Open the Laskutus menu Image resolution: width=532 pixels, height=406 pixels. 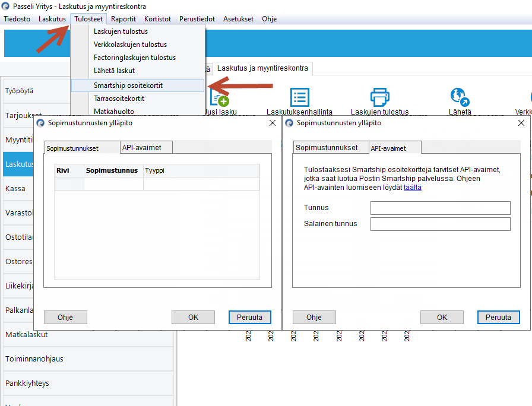[x=52, y=19]
